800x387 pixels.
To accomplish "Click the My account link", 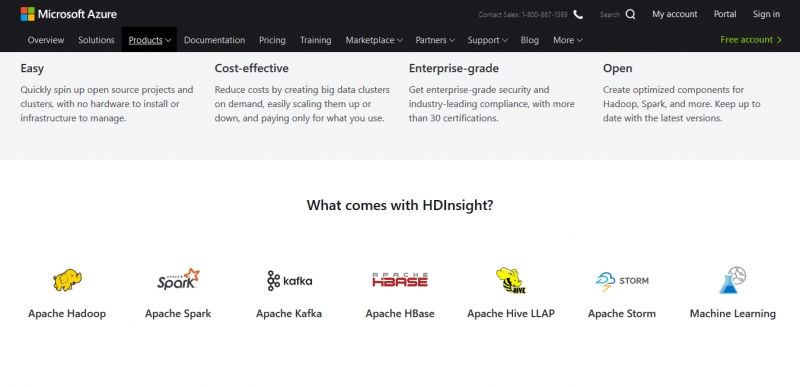I will pos(674,14).
